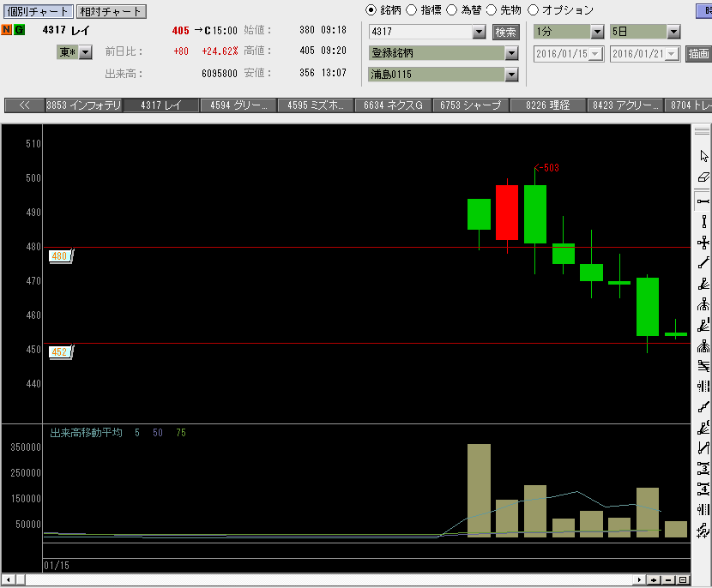Viewport: 712px width, 588px height.
Task: Select the 為替 radio button
Action: coord(452,10)
